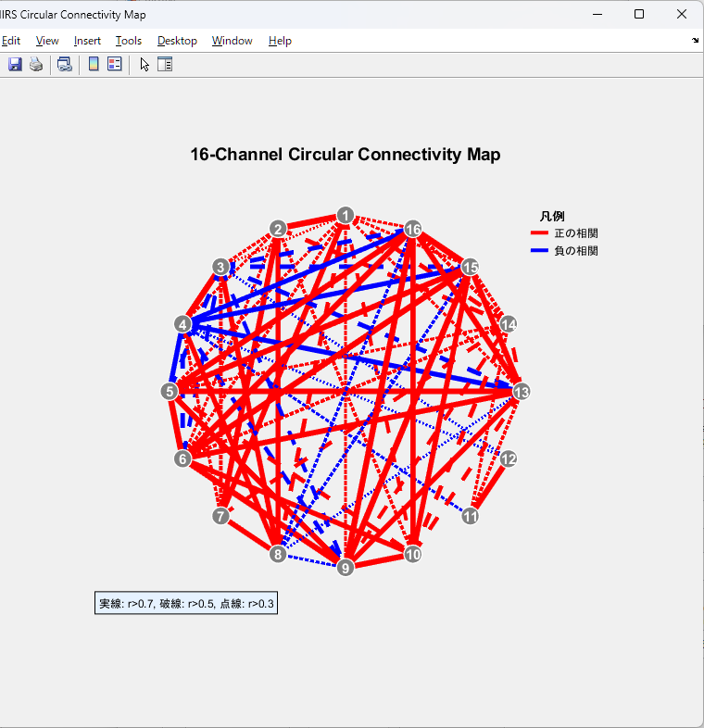Select the 負の相関 legend label
The height and width of the screenshot is (728, 704).
[575, 251]
